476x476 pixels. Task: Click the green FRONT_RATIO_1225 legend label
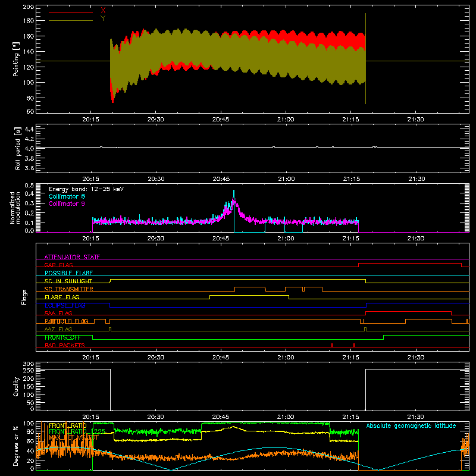click(x=77, y=431)
